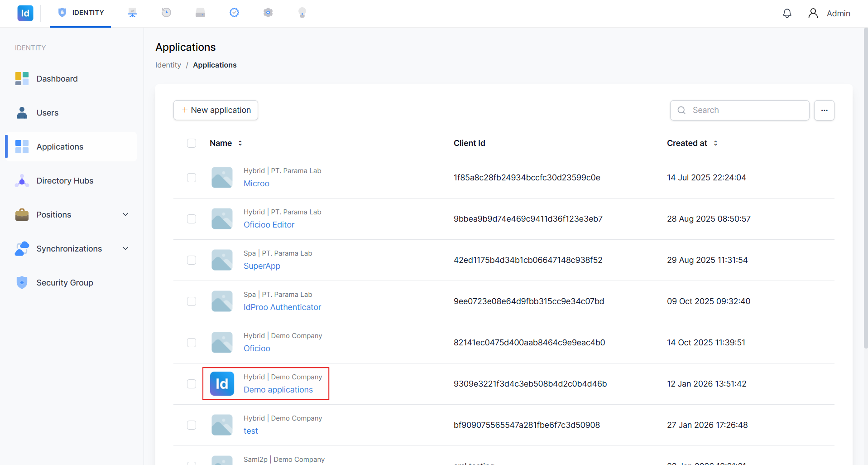Open the storage drive module icon
The image size is (868, 465).
[x=200, y=13]
